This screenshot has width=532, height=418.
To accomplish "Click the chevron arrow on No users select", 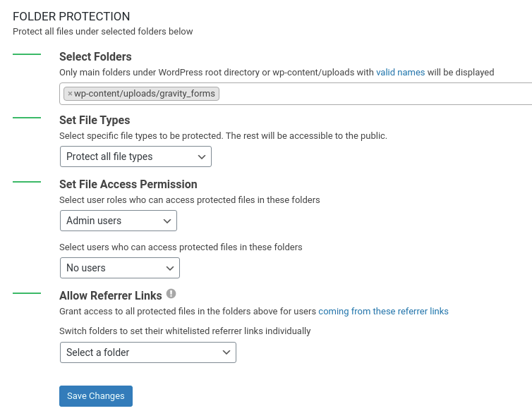I will [x=170, y=268].
